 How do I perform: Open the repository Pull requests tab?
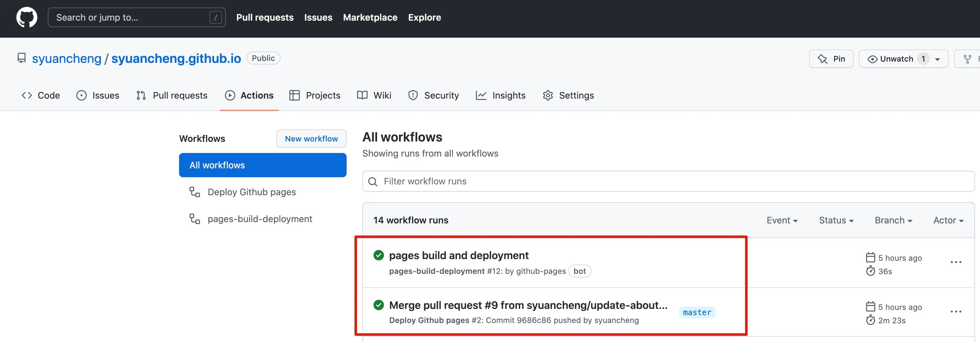(172, 95)
